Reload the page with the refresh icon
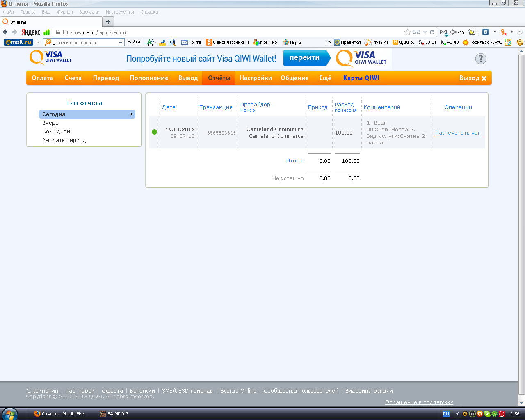 432,32
